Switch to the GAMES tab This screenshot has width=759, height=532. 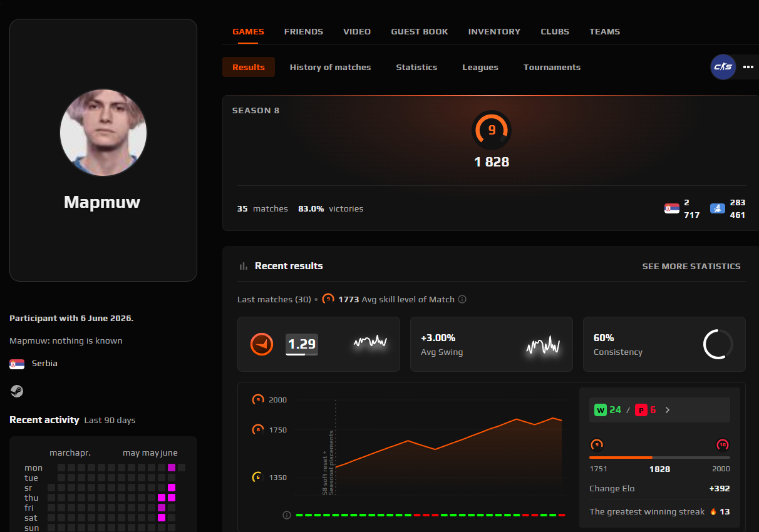coord(248,31)
